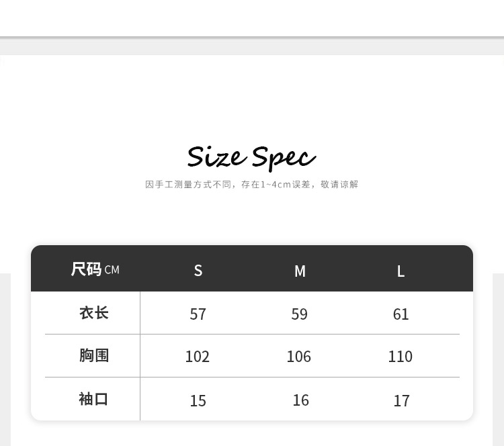Pick the value 15 for 袖口 size S

tap(198, 401)
